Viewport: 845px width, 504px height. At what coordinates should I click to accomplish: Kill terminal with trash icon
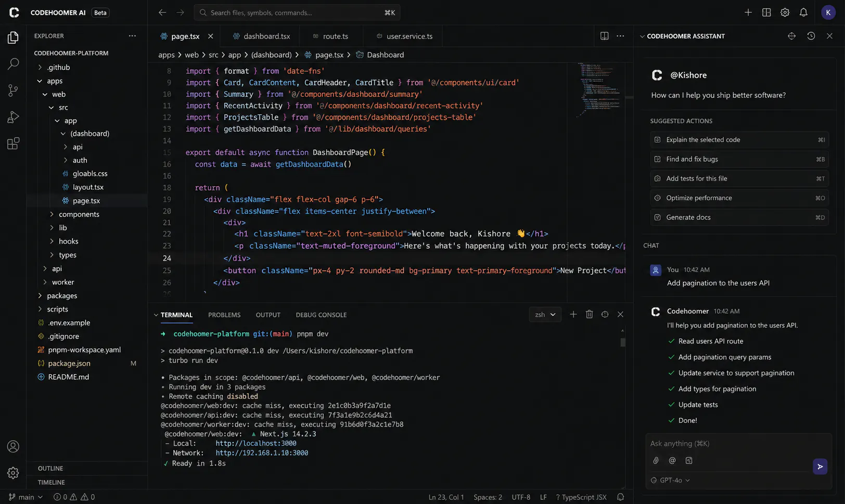coord(589,314)
